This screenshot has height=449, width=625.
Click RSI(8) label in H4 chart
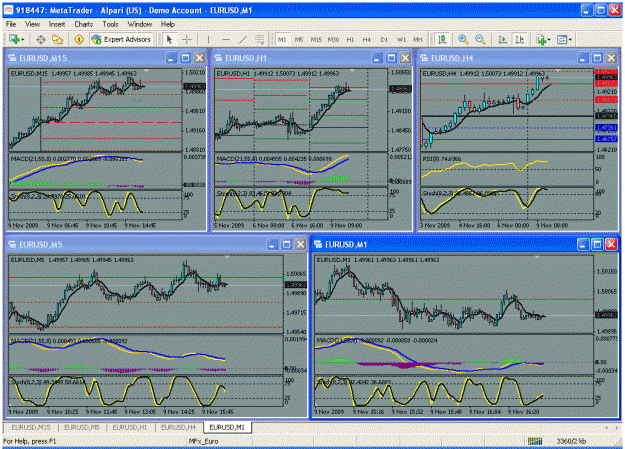pyautogui.click(x=441, y=159)
